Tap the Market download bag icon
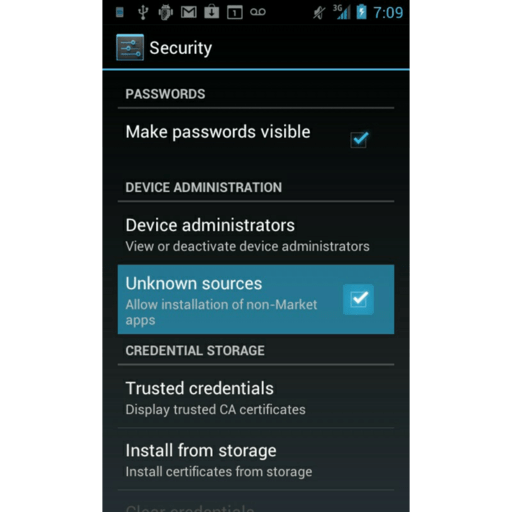The height and width of the screenshot is (512, 512). coord(212,12)
